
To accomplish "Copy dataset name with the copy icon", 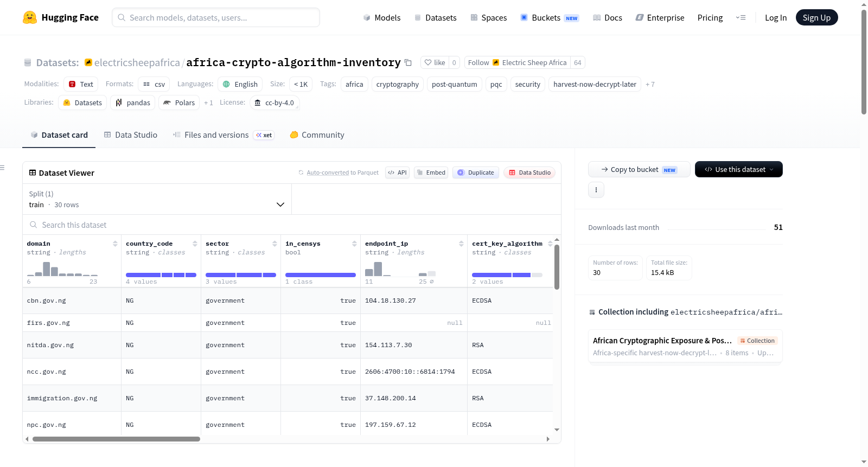I will 408,63.
